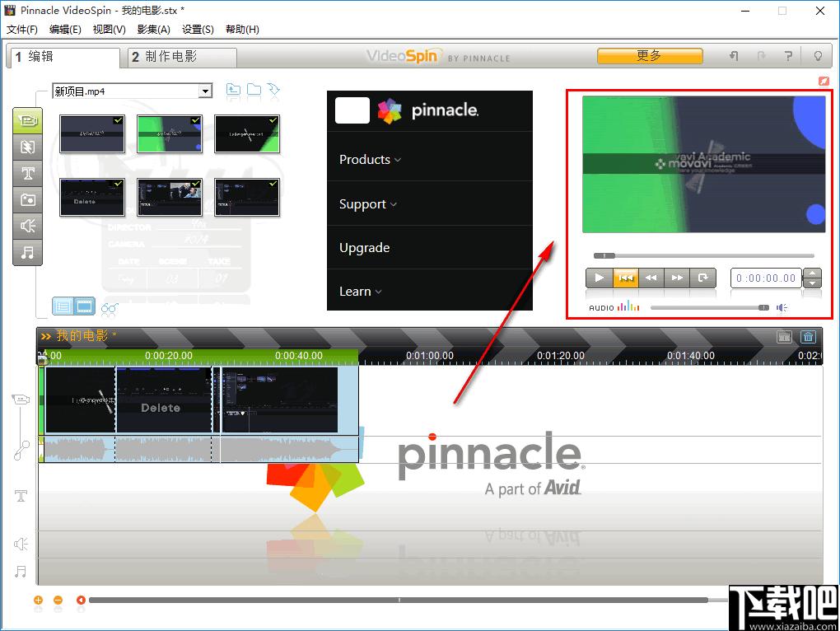Click the music track note icon
The image size is (840, 631).
tap(21, 571)
